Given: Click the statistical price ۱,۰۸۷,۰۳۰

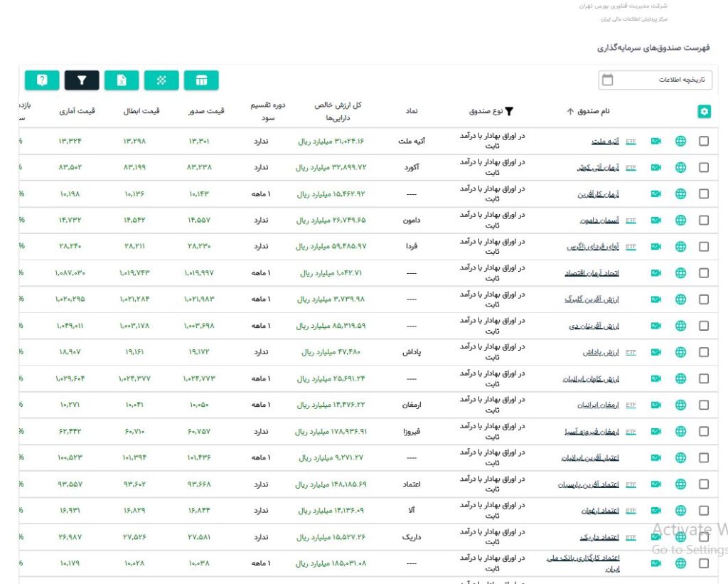Looking at the screenshot, I should tap(70, 272).
